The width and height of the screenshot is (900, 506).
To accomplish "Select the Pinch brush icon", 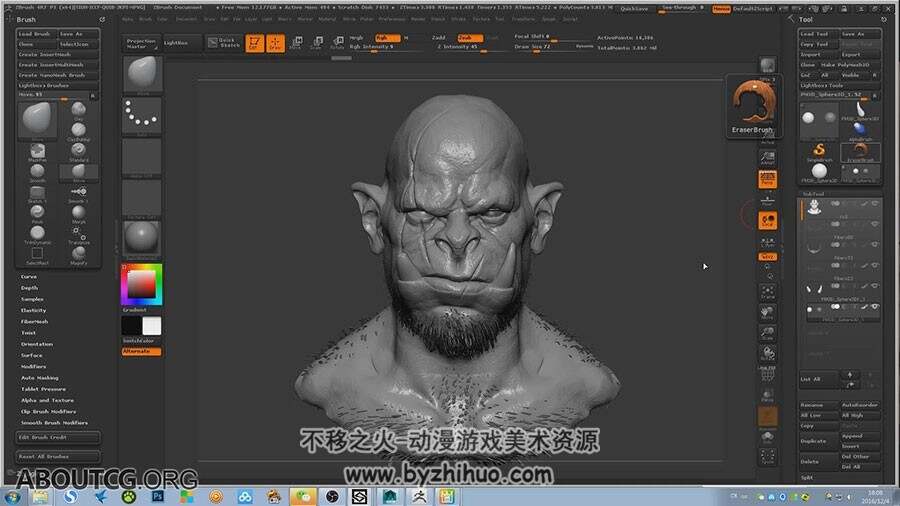I will click(37, 213).
